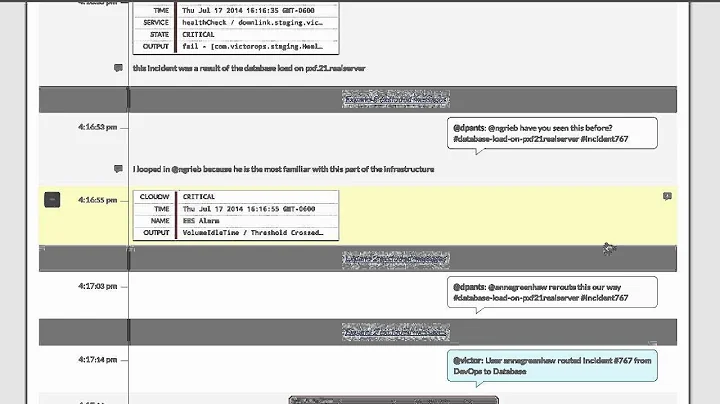Image resolution: width=720 pixels, height=404 pixels.
Task: Click the CLOUDW CRITICAL row in the alert card
Action: coord(236,196)
